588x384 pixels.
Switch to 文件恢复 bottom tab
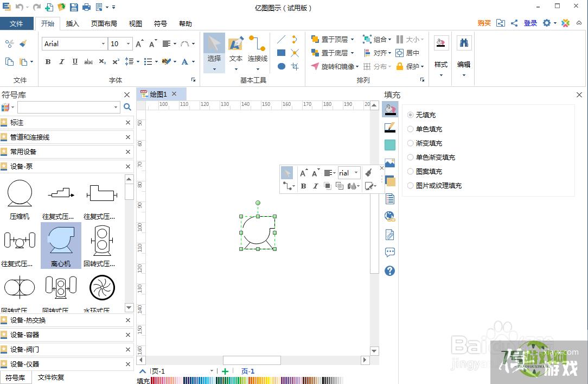coord(51,377)
